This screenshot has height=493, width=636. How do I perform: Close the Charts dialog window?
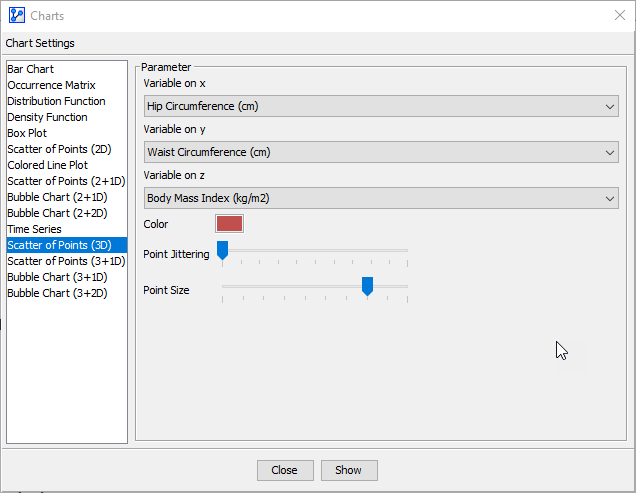click(618, 15)
